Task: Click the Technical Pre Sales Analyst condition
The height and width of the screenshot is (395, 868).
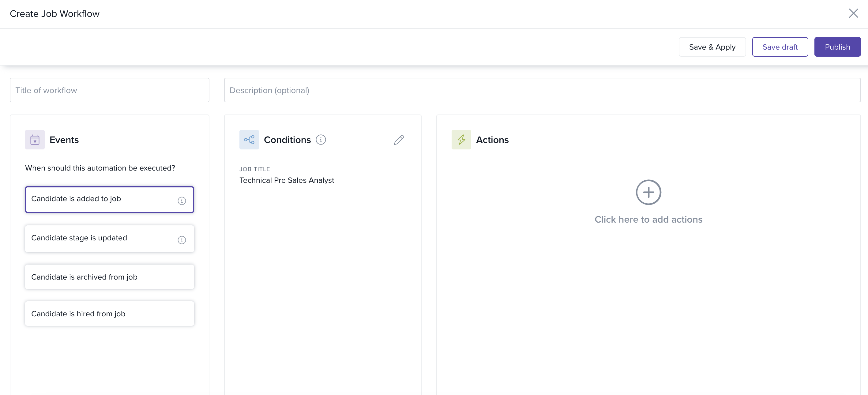Action: coord(286,180)
